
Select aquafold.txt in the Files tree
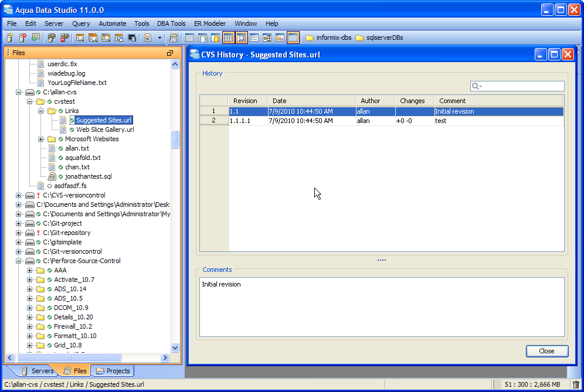(x=83, y=158)
